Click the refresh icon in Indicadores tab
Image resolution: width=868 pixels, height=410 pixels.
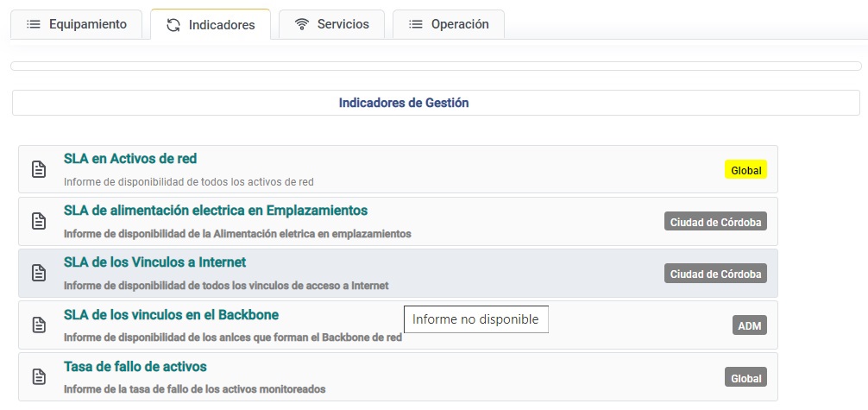tap(173, 25)
